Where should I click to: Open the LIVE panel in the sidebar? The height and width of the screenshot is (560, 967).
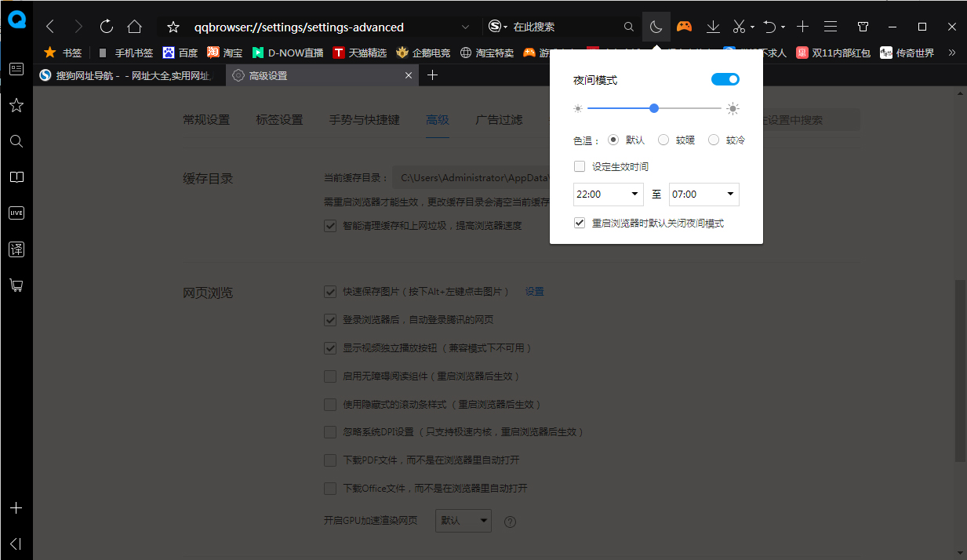click(x=16, y=213)
